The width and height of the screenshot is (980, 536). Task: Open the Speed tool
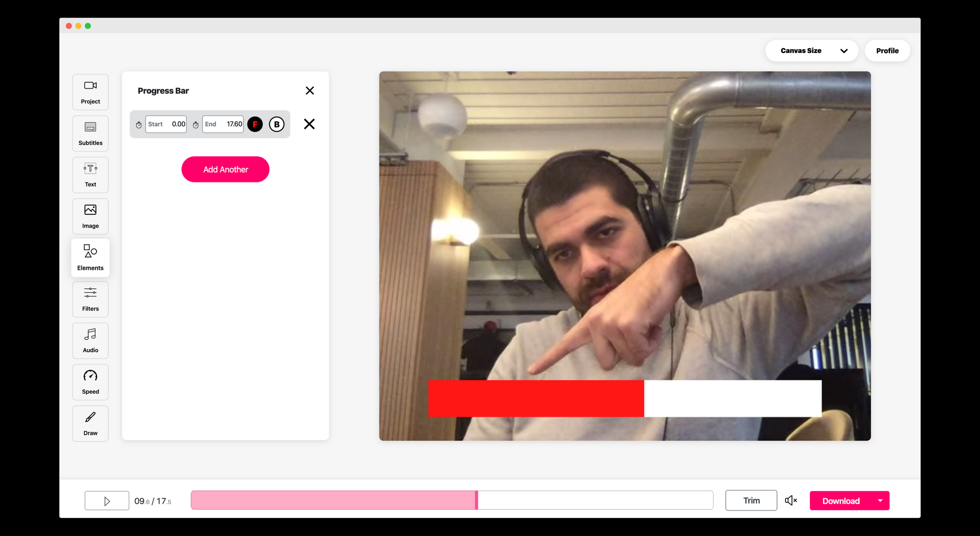(91, 382)
